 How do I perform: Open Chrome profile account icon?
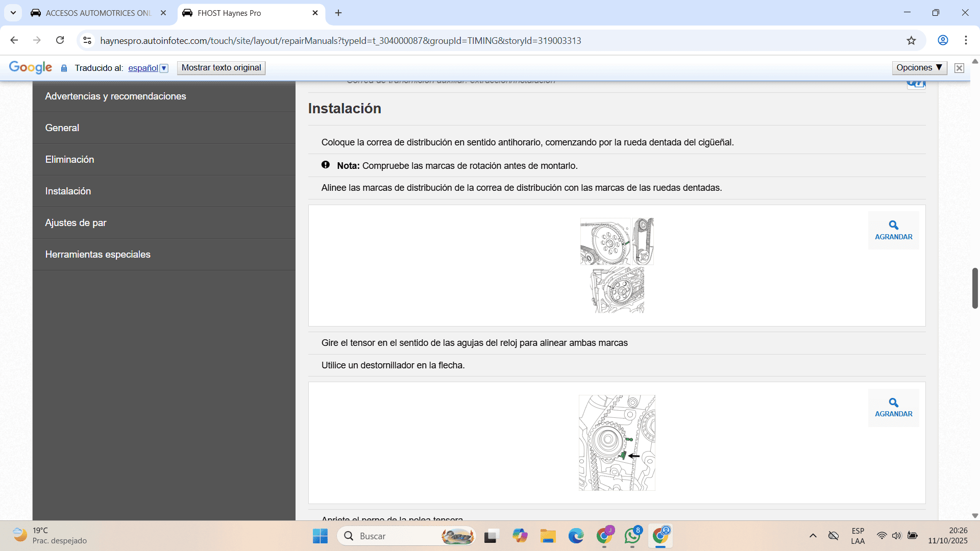pyautogui.click(x=943, y=40)
